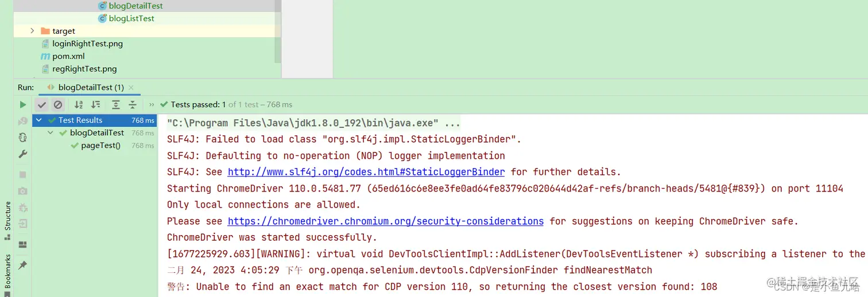
Task: Collapse the blogDetailTest node in results
Action: tap(51, 132)
